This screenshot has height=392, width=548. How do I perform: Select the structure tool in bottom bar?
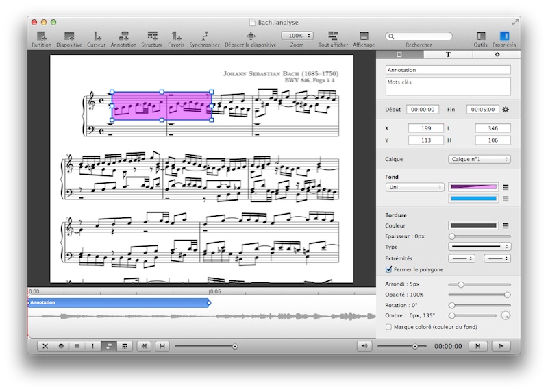(x=125, y=346)
